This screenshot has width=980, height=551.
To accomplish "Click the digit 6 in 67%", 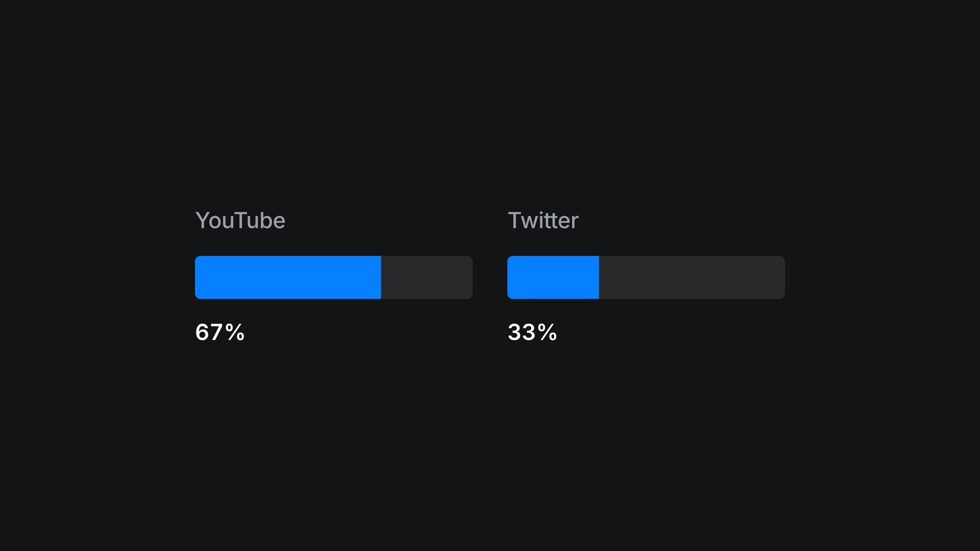I will (203, 332).
